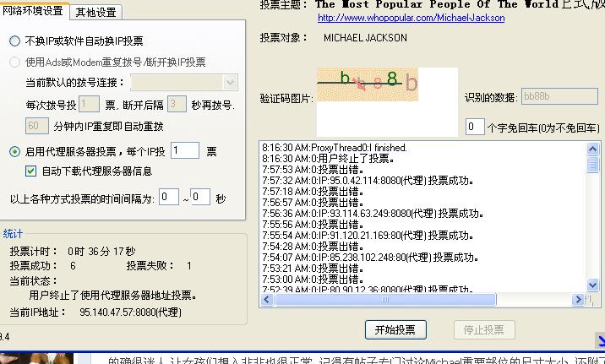Viewport: 605px width, 364px height.
Task: Switch to the 网络环境设置 tab
Action: click(x=35, y=11)
